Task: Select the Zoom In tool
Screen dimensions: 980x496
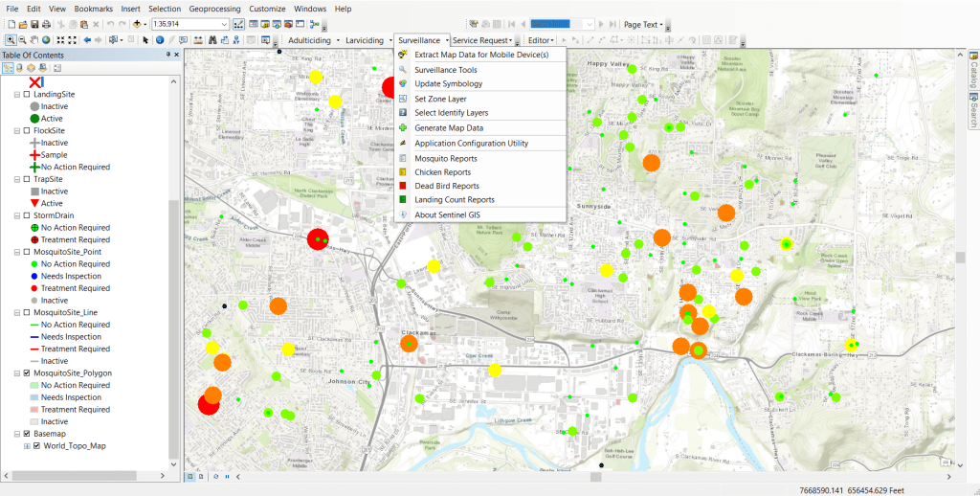Action: click(x=11, y=40)
